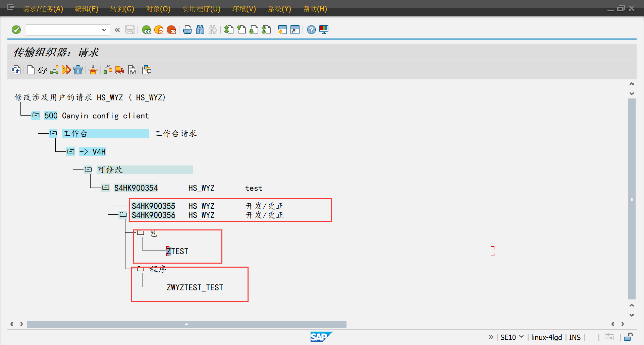Click the orange Exit icon
The width and height of the screenshot is (644, 345).
159,30
